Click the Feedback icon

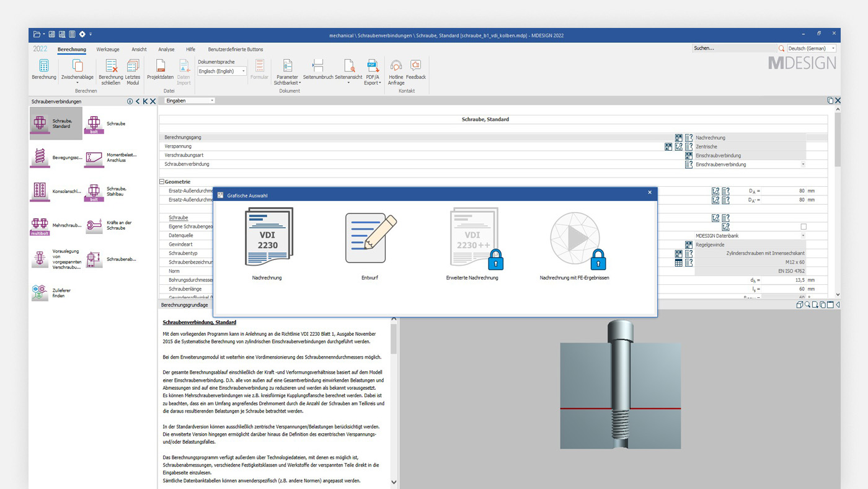click(416, 65)
